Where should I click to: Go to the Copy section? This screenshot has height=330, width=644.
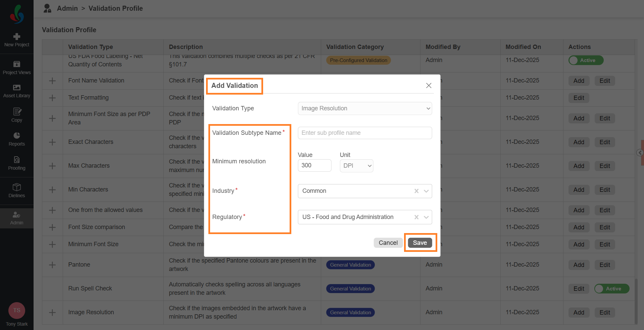pos(17,115)
